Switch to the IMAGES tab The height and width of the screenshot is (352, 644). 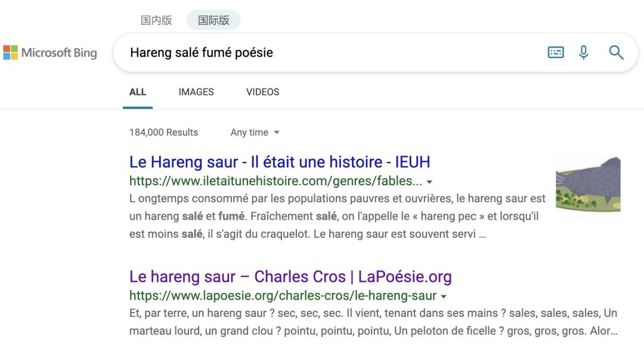click(196, 92)
